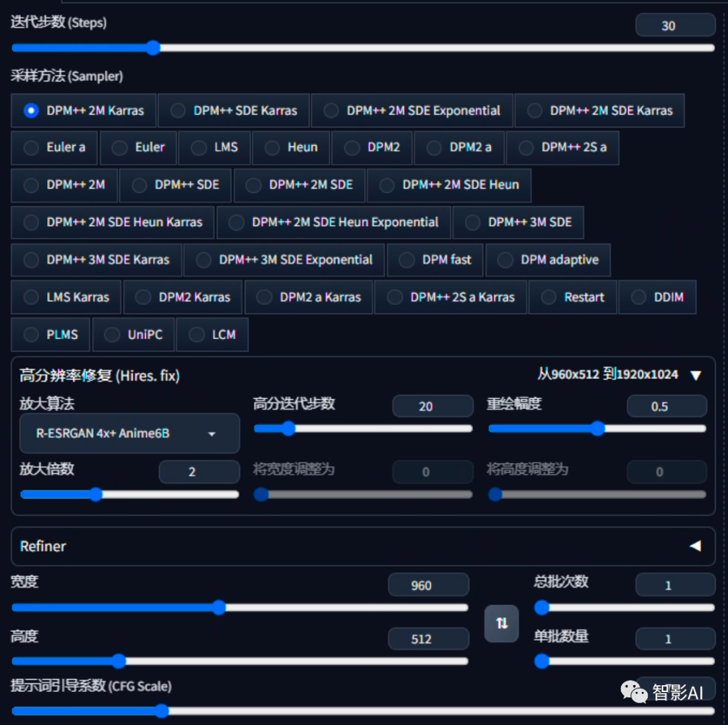Select the DPM++ 2S a Karras sampler
This screenshot has height=725, width=728.
pos(450,297)
